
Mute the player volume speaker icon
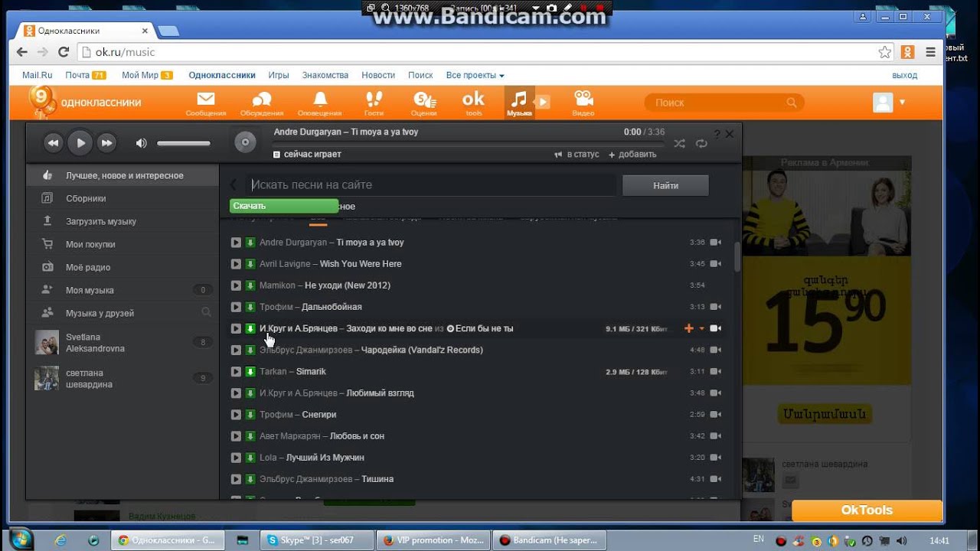(141, 143)
